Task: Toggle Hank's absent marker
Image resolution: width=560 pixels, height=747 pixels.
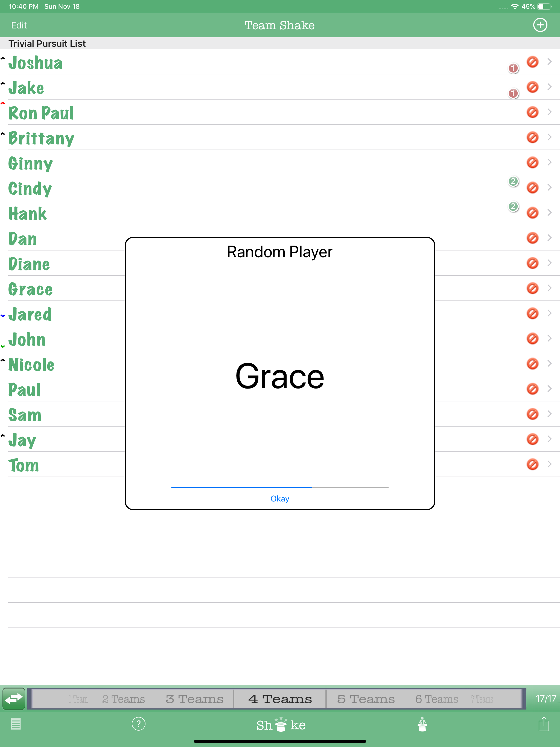Action: [x=532, y=213]
